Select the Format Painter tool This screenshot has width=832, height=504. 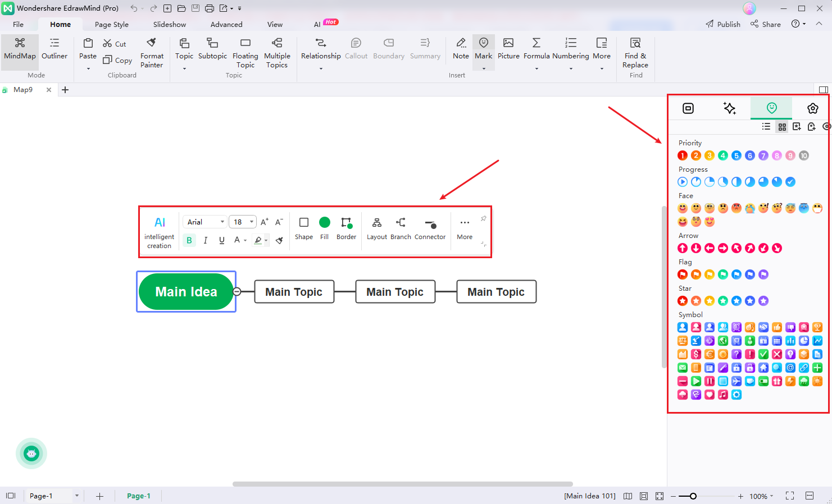point(152,53)
